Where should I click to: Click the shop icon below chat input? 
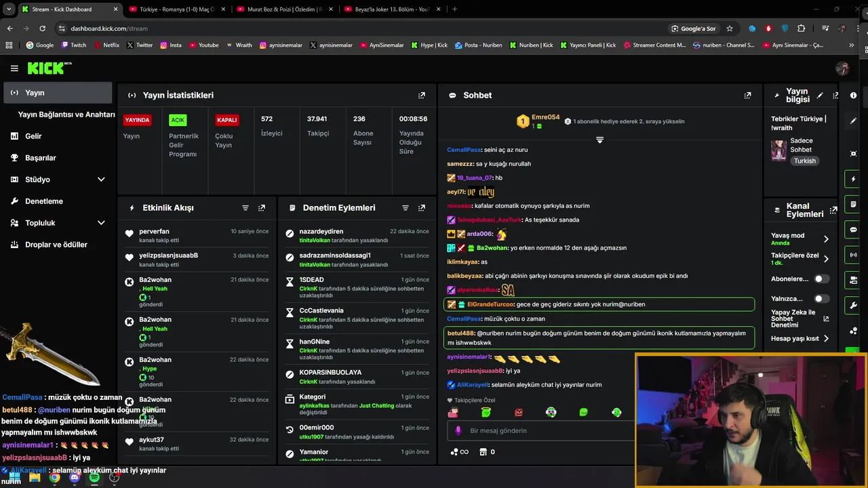coord(483,452)
